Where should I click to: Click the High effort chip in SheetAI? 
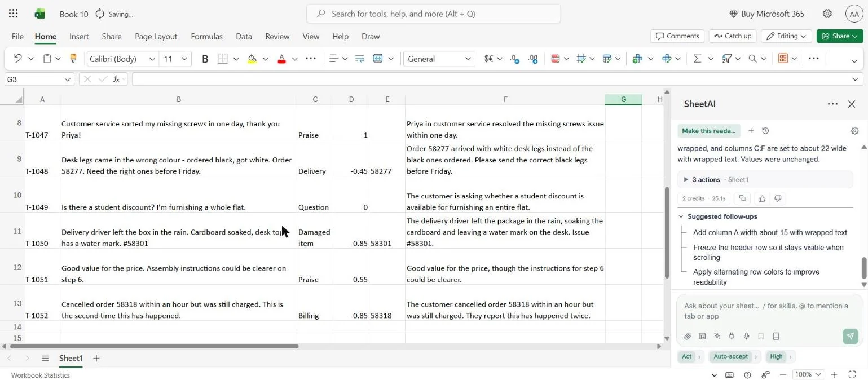(x=776, y=356)
